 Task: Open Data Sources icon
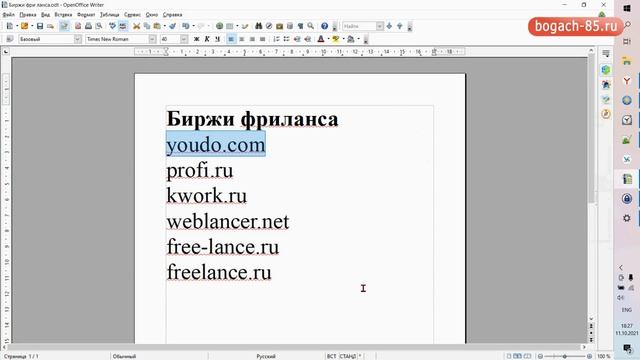click(x=290, y=26)
